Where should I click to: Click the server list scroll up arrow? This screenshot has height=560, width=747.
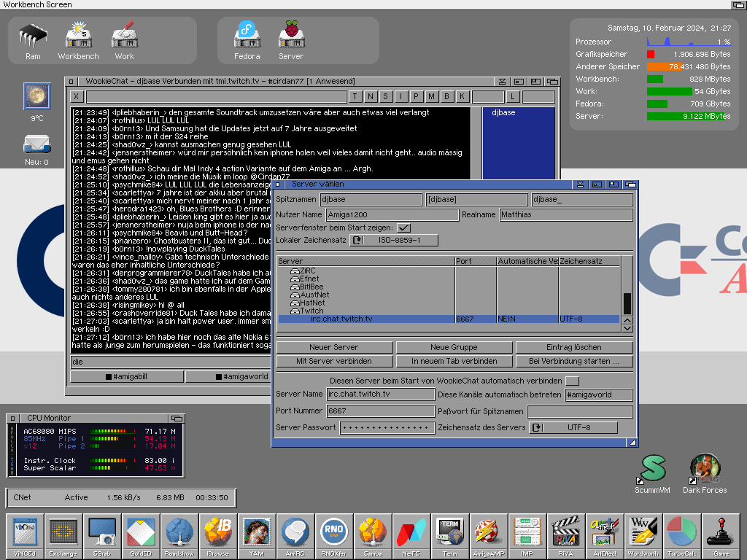[627, 321]
